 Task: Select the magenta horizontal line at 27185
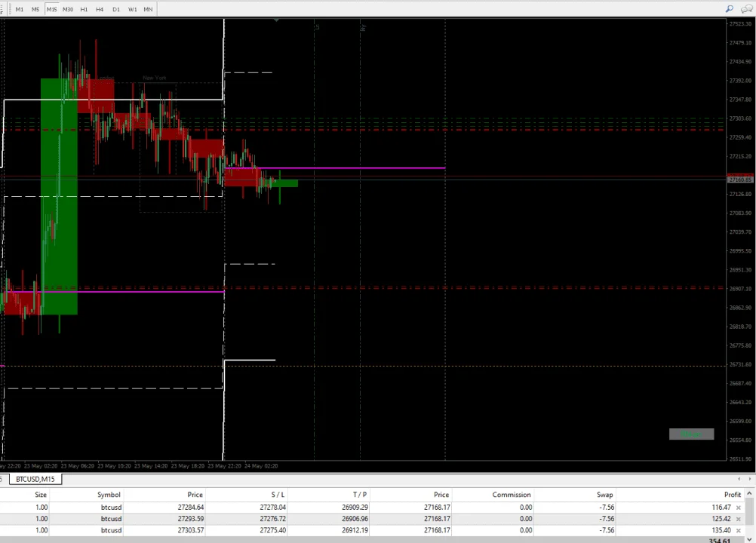334,168
